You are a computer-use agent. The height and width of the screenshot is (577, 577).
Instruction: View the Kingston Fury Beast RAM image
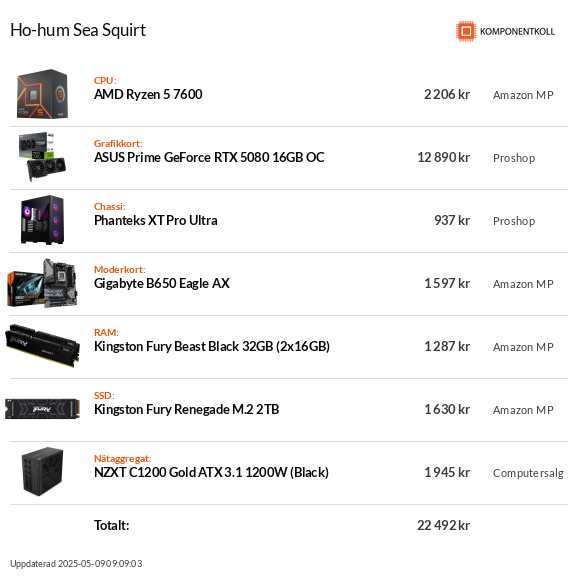(x=42, y=346)
